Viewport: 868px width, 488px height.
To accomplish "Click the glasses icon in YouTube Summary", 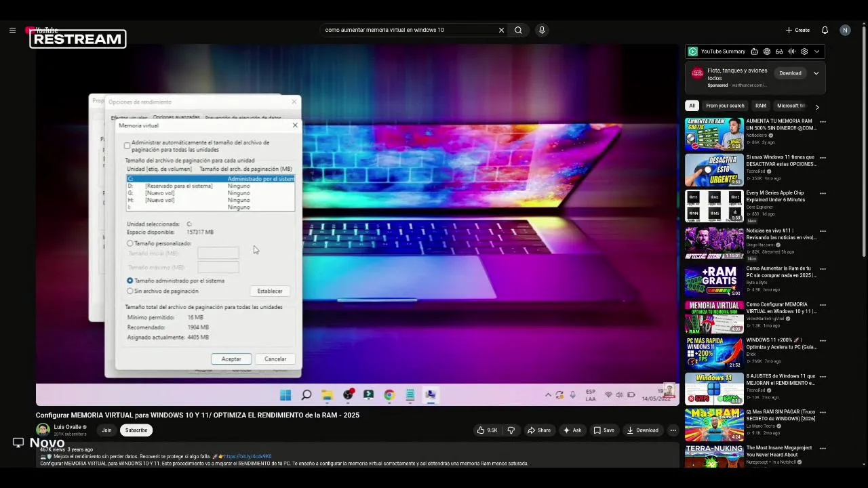I will pos(779,52).
